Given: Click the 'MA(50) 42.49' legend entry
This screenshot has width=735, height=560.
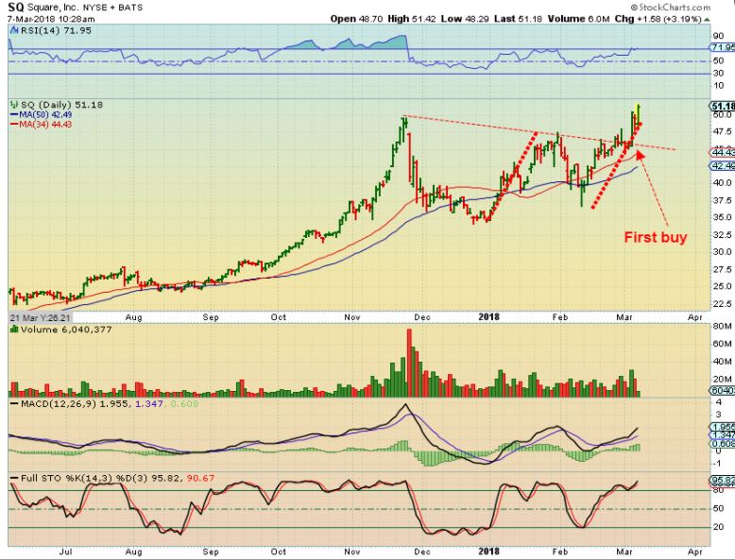Looking at the screenshot, I should tap(45, 115).
